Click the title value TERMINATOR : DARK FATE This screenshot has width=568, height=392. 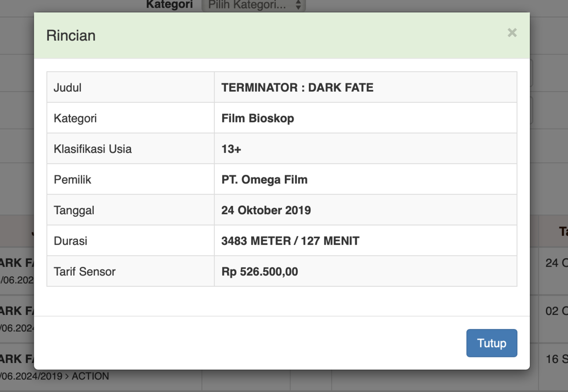[297, 87]
